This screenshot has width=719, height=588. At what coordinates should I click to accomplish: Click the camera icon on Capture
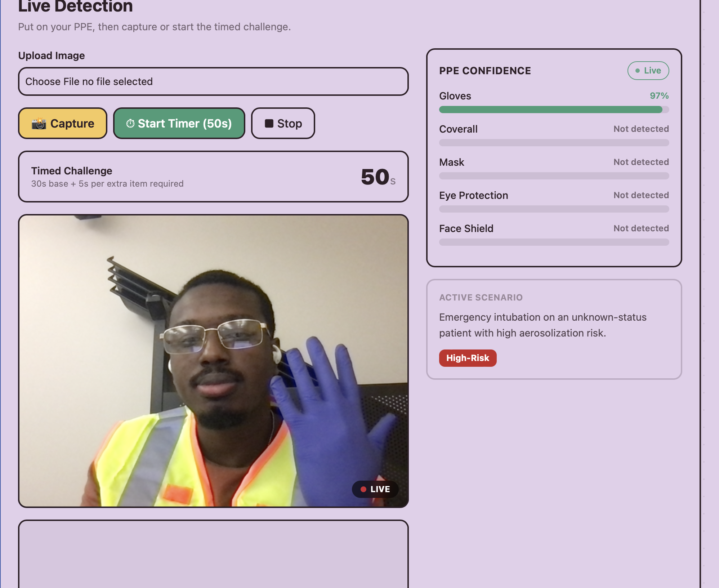(39, 124)
